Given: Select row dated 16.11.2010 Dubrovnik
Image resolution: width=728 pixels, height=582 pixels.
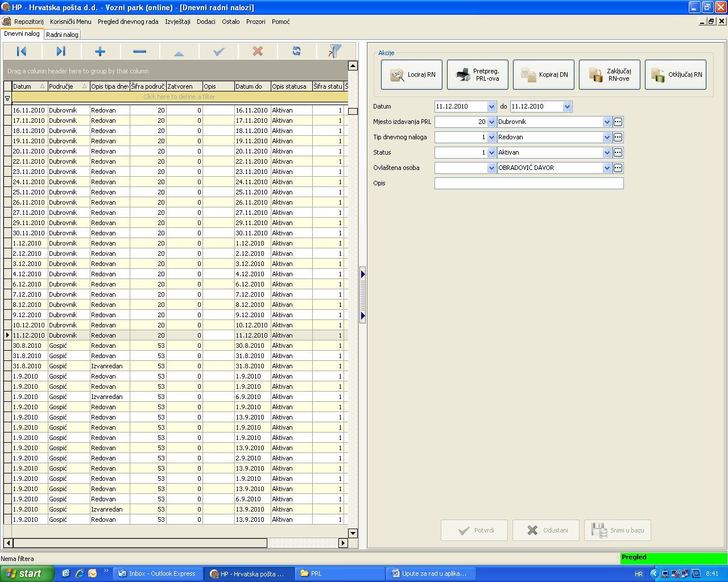Looking at the screenshot, I should pyautogui.click(x=176, y=110).
